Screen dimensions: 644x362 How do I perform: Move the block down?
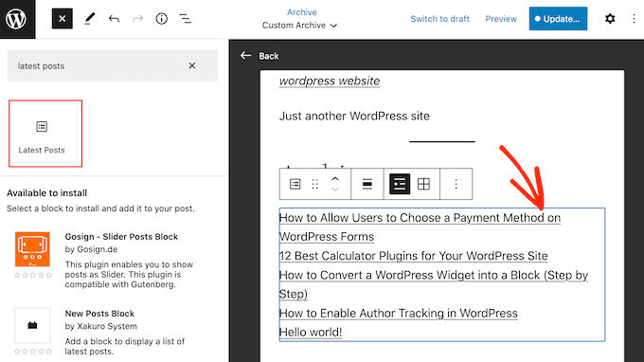coord(335,189)
